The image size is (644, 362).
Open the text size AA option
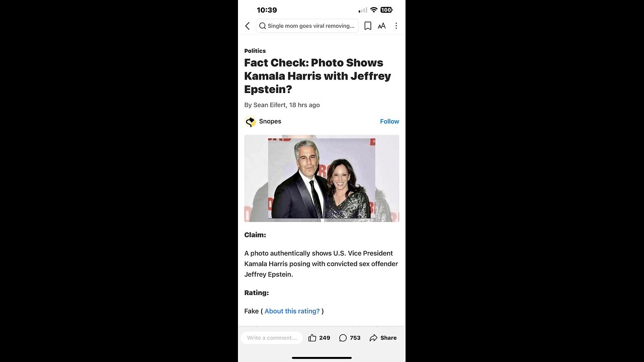click(x=382, y=26)
